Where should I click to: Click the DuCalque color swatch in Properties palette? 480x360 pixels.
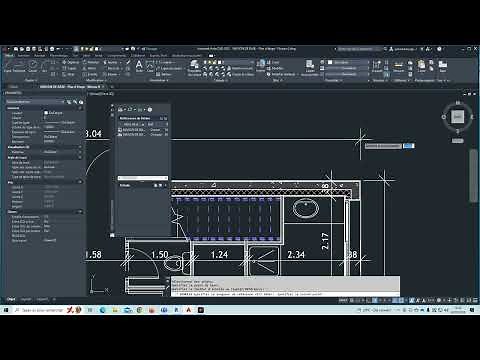pyautogui.click(x=46, y=113)
